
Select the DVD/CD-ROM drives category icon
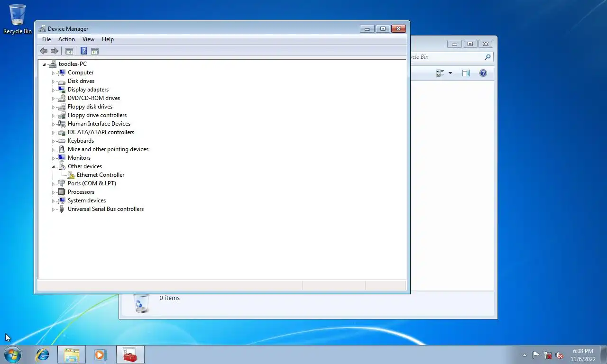coord(62,98)
